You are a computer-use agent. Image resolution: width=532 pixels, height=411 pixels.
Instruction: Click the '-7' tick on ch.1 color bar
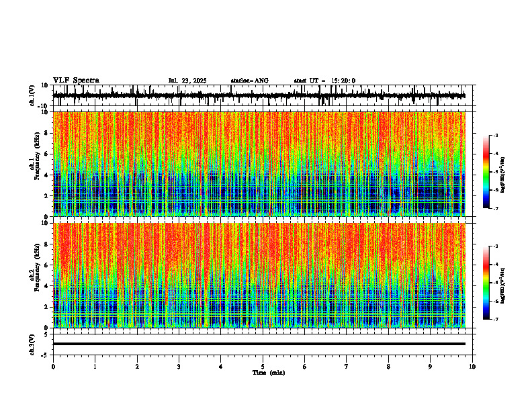coord(495,208)
